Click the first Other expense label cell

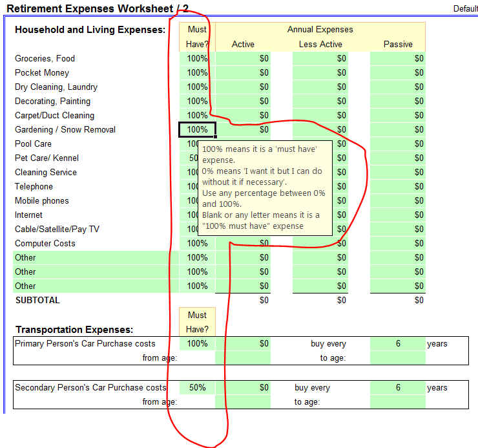pos(96,257)
